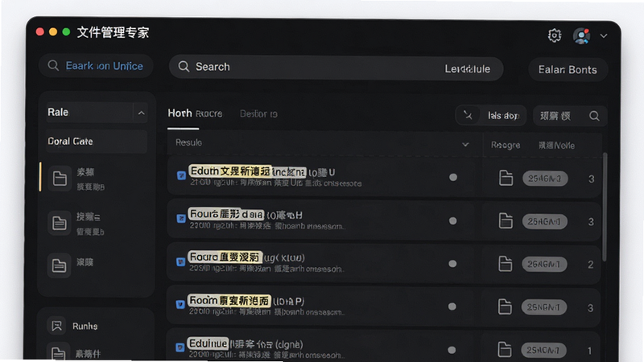The width and height of the screenshot is (644, 362).
Task: Click the magnifier in the sidebar search box
Action: coord(53,65)
